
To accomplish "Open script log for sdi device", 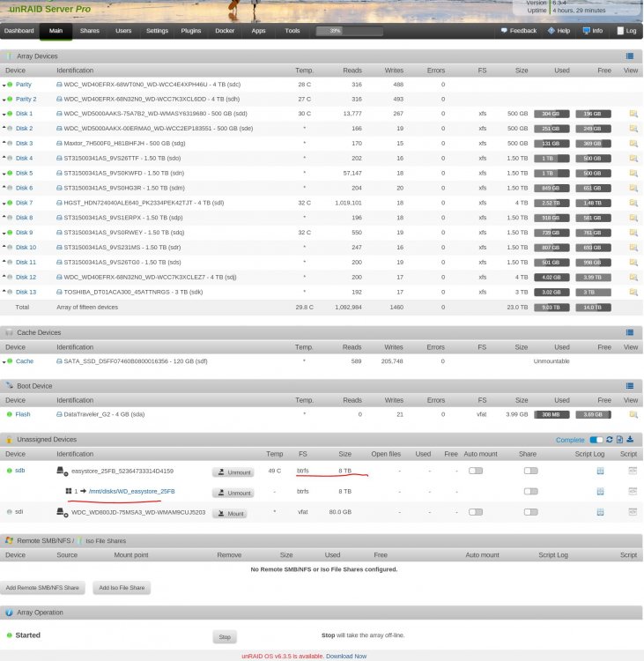I will click(600, 512).
